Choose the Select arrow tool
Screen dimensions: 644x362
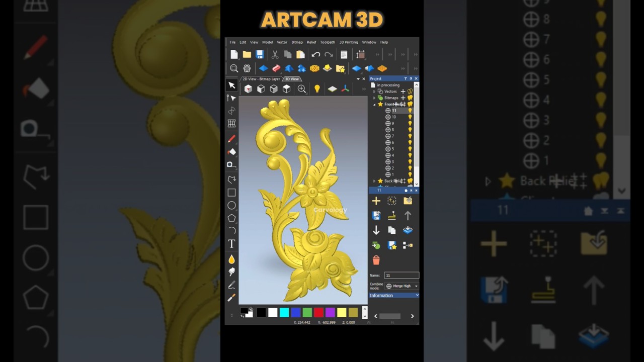point(231,85)
